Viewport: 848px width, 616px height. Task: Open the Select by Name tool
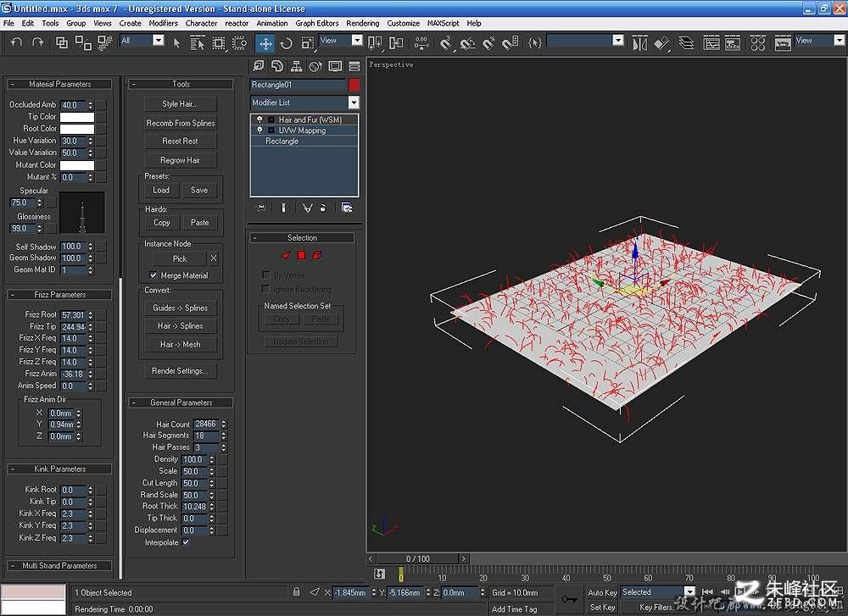pos(198,43)
